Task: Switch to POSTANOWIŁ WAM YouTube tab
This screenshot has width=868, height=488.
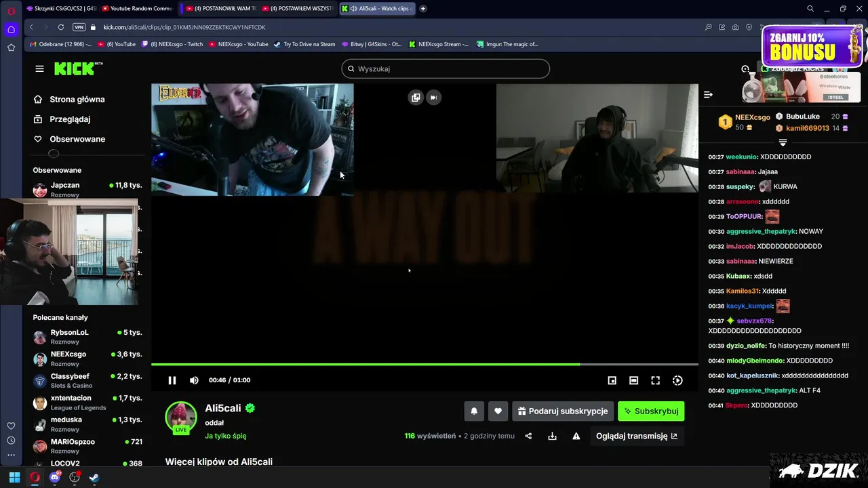Action: pyautogui.click(x=220, y=9)
